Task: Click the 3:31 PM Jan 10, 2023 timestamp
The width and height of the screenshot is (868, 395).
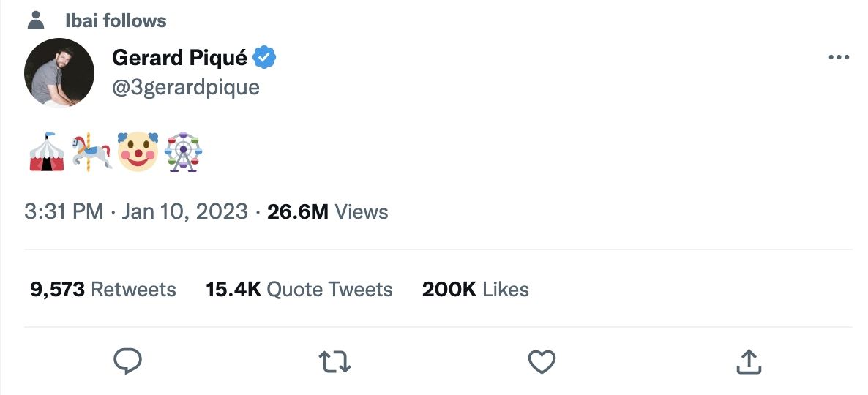Action: 136,212
